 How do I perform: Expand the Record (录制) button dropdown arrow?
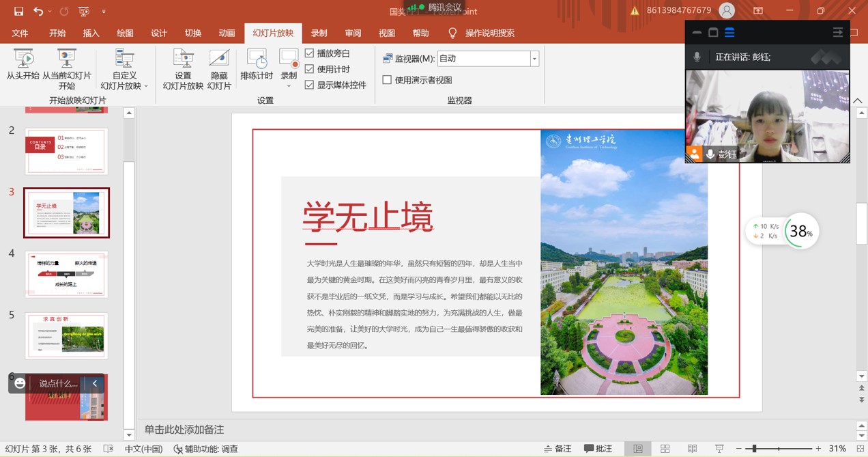click(x=289, y=86)
